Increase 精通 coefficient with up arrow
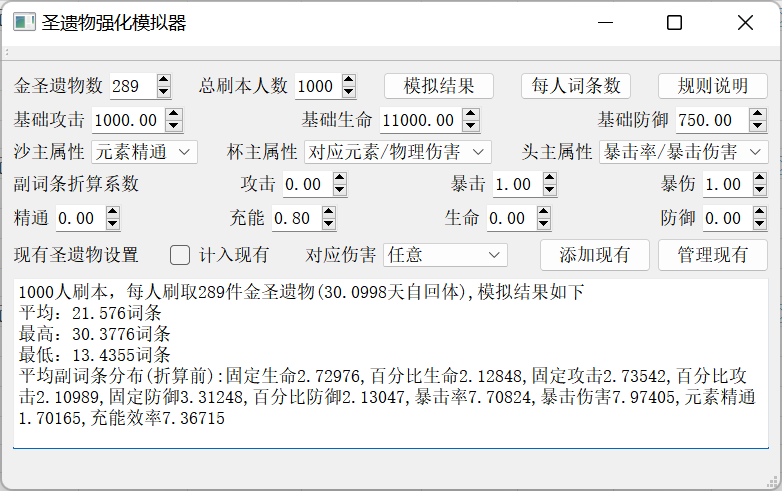This screenshot has width=782, height=491. tap(113, 212)
